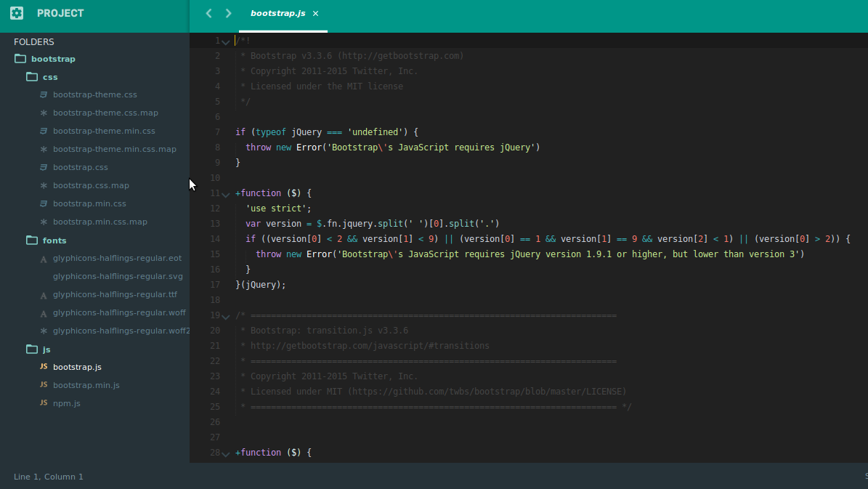Click the FOLDERS heading

(x=33, y=42)
